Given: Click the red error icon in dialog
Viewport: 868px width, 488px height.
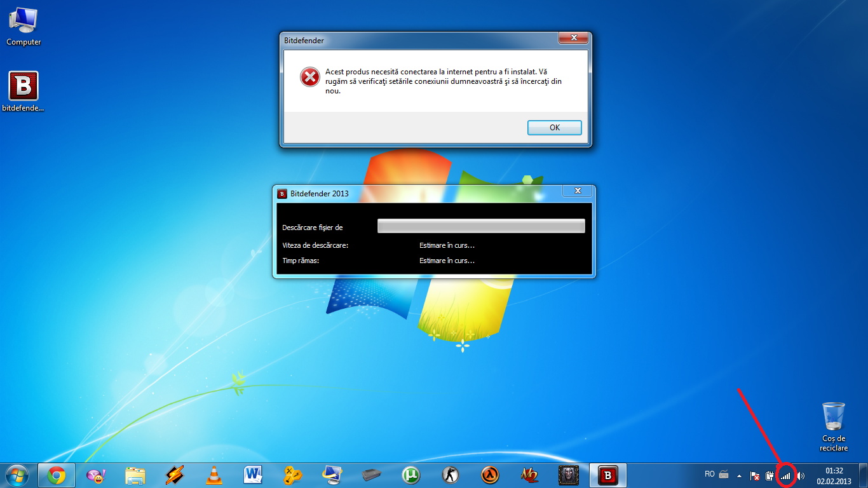Looking at the screenshot, I should (x=309, y=77).
